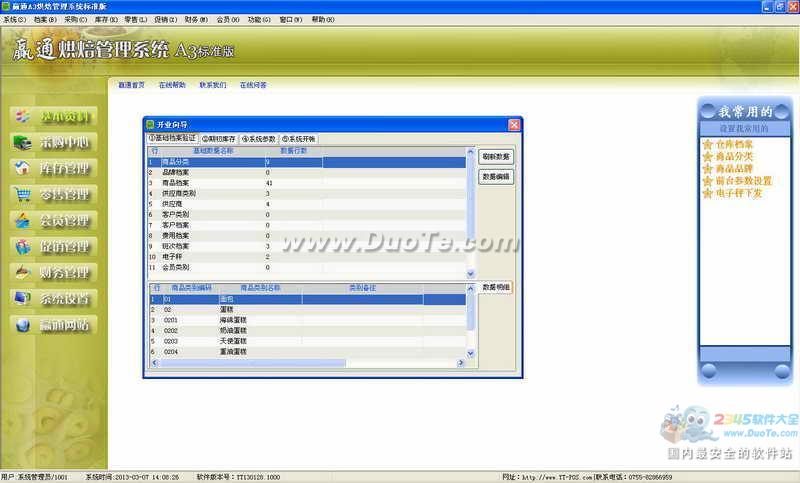
Task: Select the 商品分类 row in upper table
Action: 307,162
